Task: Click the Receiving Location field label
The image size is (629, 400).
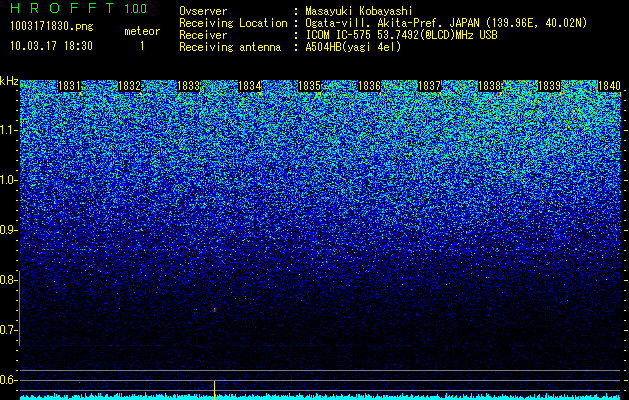Action: pyautogui.click(x=233, y=23)
